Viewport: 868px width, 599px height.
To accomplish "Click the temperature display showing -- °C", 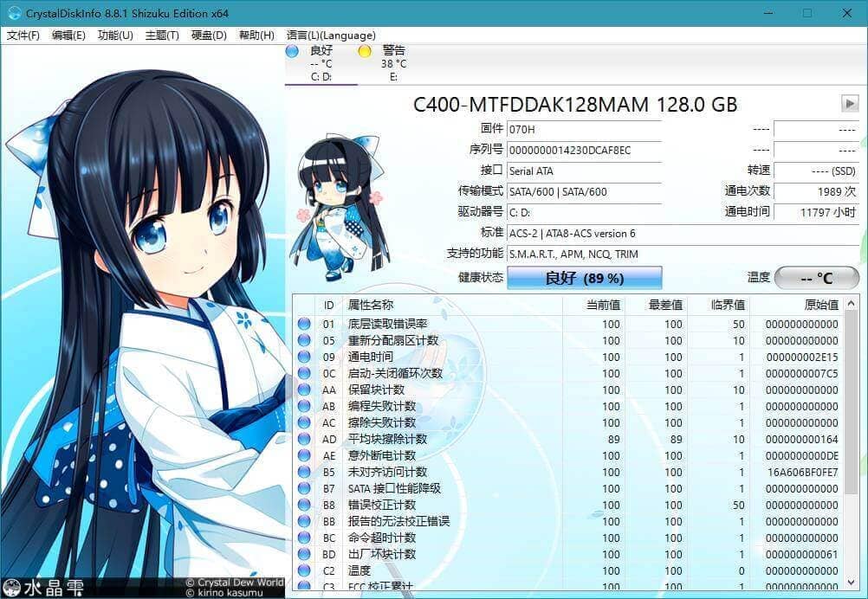I will tap(815, 277).
